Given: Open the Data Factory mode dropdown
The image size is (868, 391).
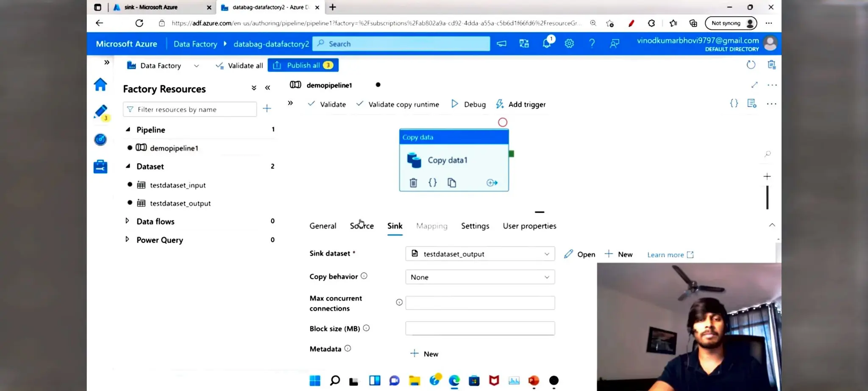Looking at the screenshot, I should click(x=196, y=66).
